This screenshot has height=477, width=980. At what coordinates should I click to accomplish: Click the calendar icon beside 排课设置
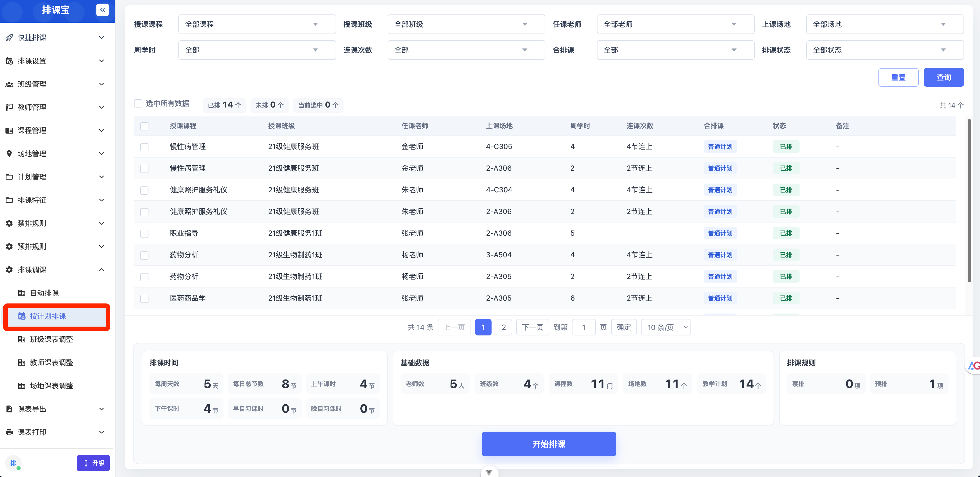pyautogui.click(x=9, y=61)
